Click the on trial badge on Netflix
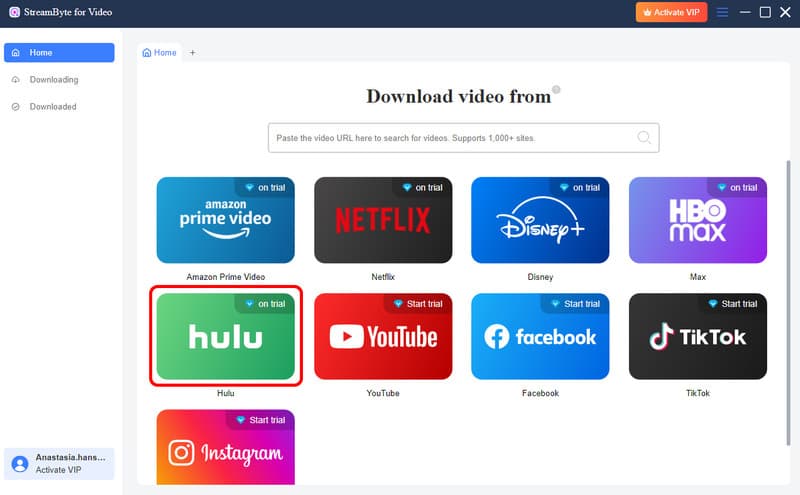This screenshot has width=800, height=495. (422, 187)
